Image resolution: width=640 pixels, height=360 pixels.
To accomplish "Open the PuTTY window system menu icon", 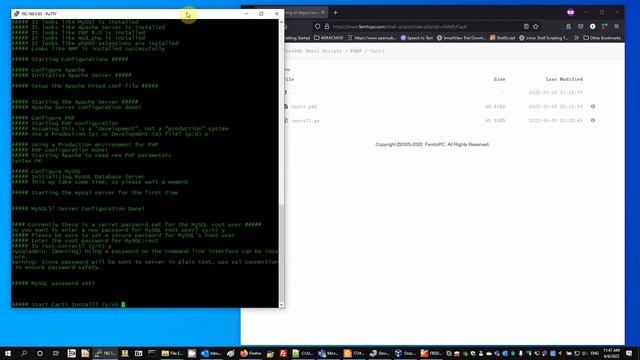I will coord(16,13).
